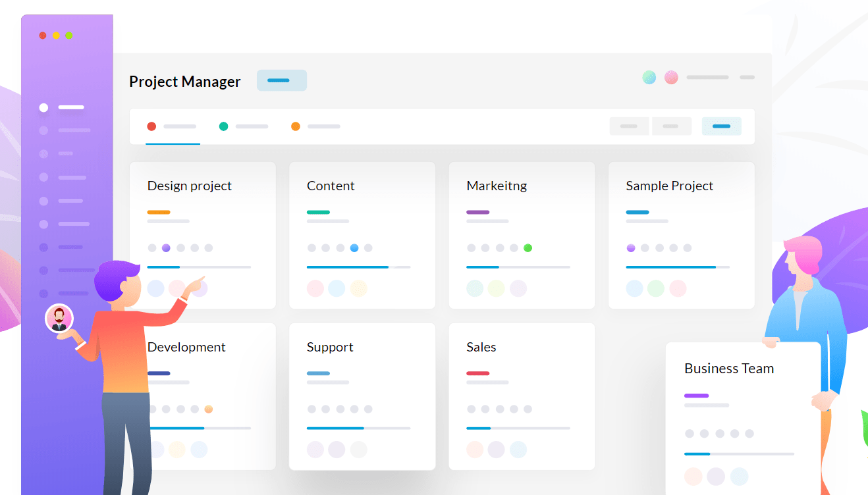Open the "Markeitng" card title
The image size is (868, 495).
(497, 186)
